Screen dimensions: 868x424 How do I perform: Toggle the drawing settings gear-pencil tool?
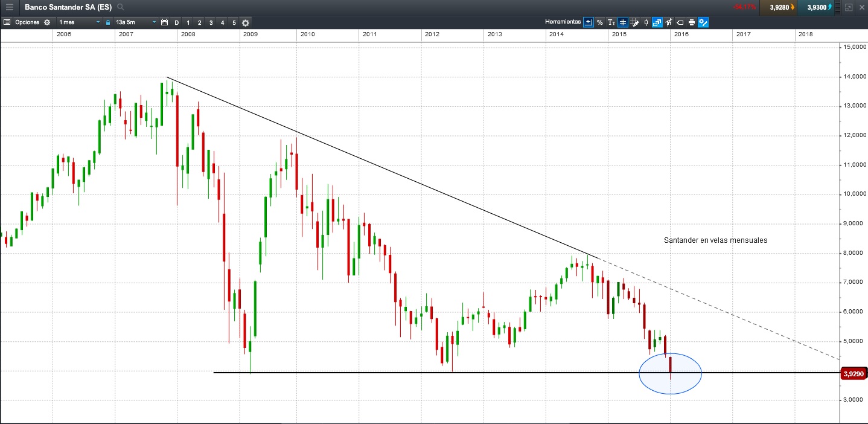click(703, 22)
